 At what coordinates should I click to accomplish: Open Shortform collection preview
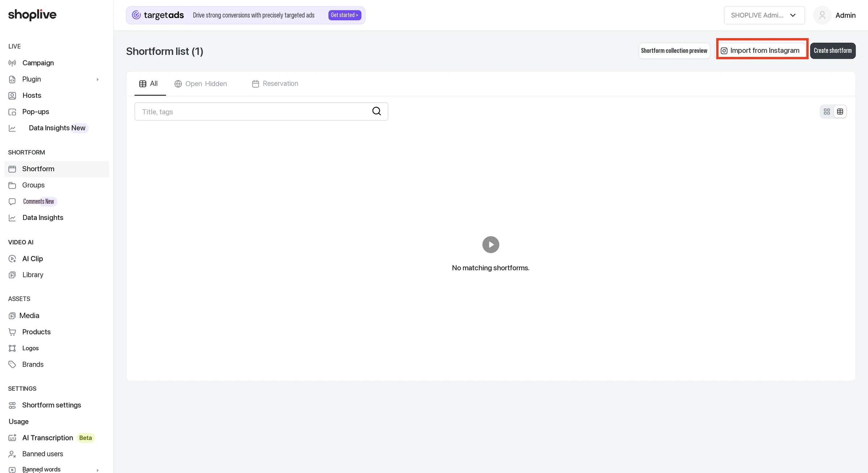674,51
